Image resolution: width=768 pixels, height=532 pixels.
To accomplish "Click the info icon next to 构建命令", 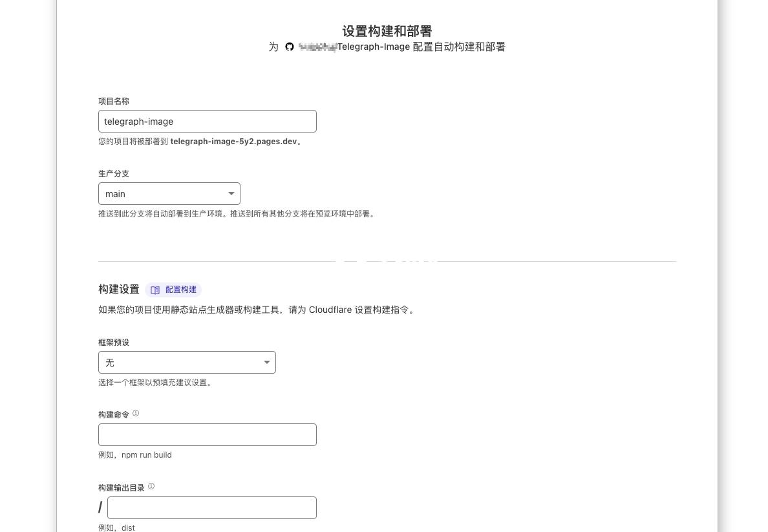I will (136, 414).
